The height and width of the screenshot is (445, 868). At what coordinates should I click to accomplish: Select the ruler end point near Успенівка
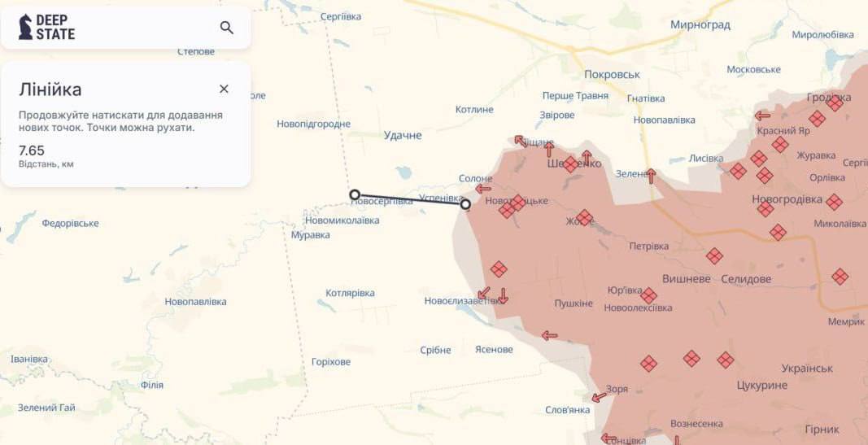pyautogui.click(x=465, y=204)
